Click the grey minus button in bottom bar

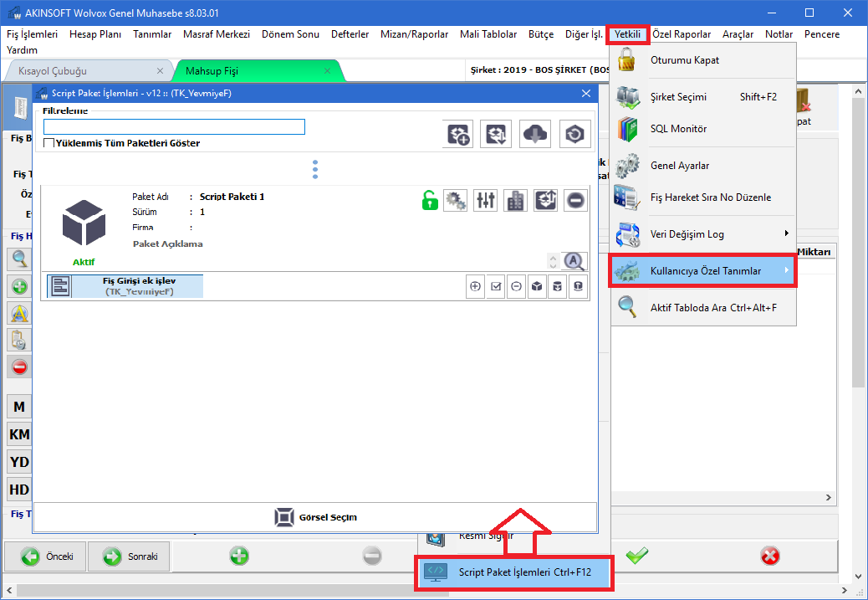tap(372, 556)
